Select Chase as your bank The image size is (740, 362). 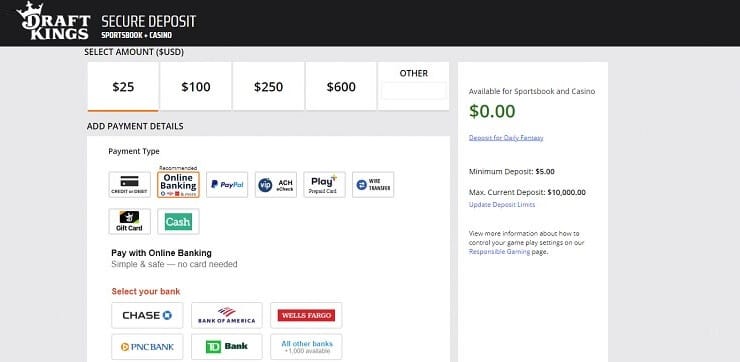(147, 315)
